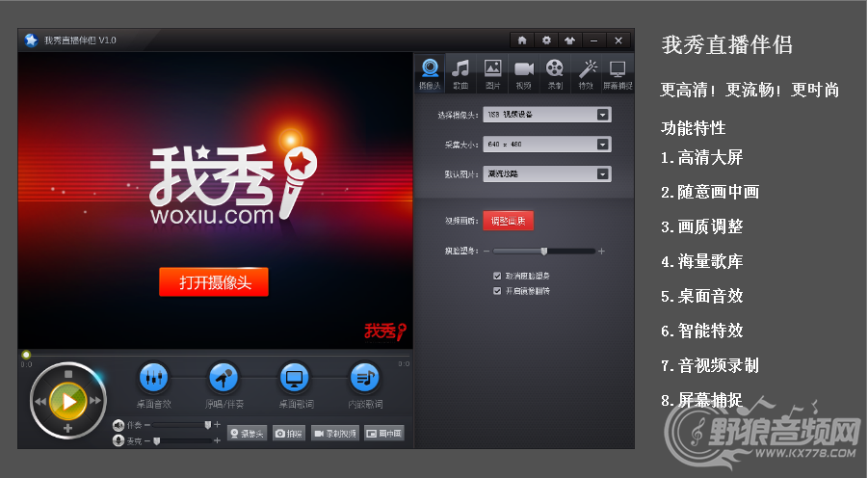Screen dimensions: 868x478
Task: Minimize the 我秀直播伴侣 window
Action: 594,40
